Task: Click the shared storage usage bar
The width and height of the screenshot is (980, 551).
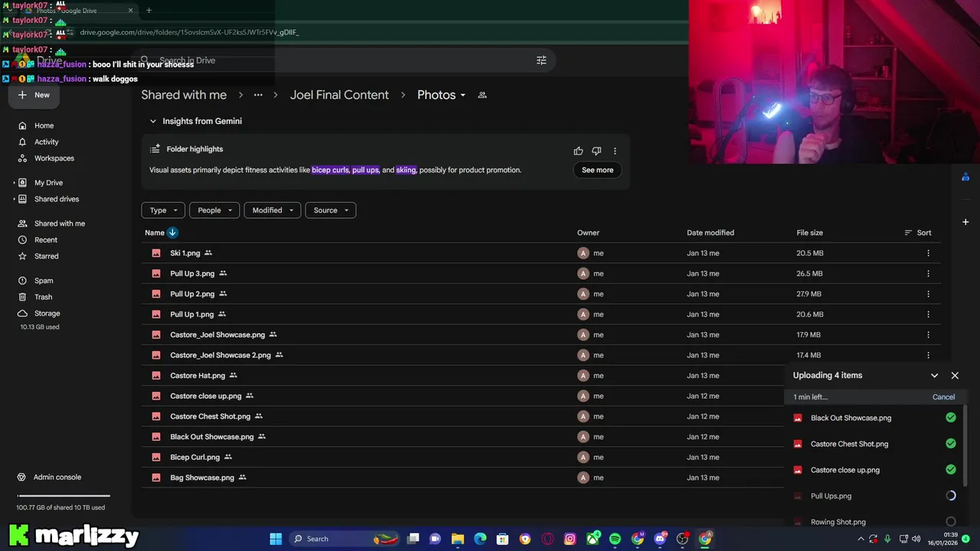Action: click(64, 496)
